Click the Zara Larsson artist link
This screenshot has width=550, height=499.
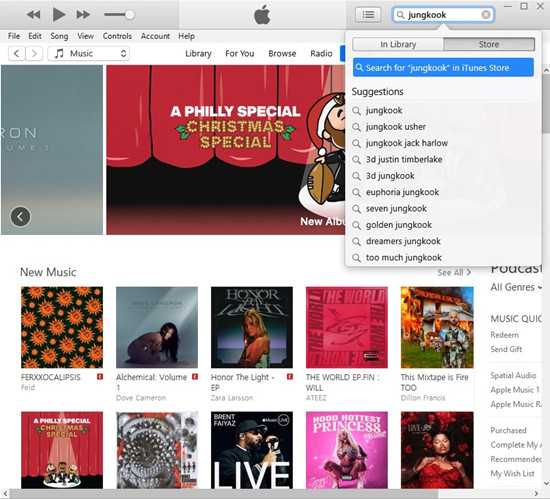pos(232,398)
